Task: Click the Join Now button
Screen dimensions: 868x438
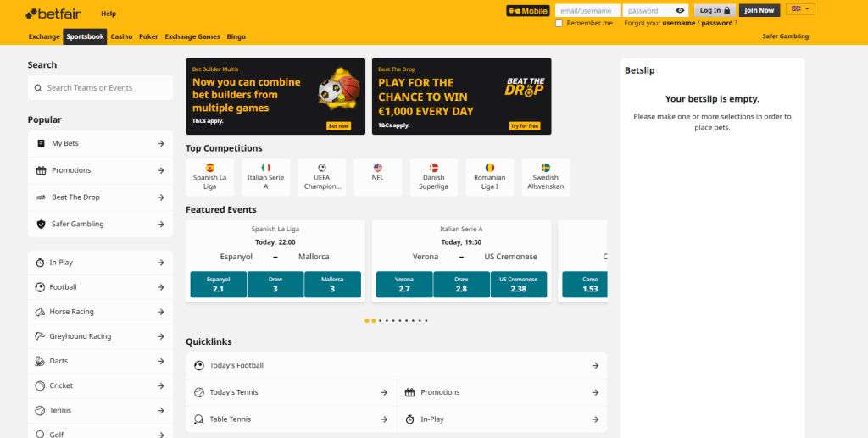Action: [759, 10]
